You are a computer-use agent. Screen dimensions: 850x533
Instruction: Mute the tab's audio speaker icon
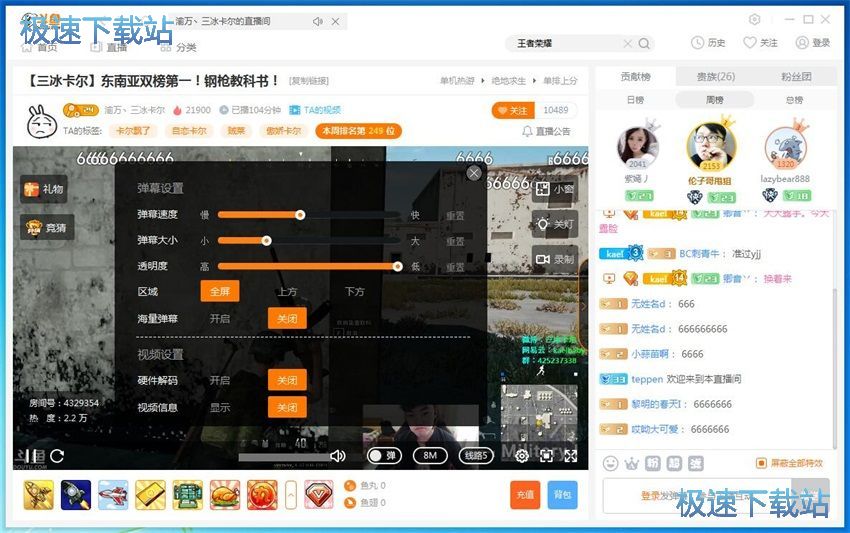click(318, 22)
